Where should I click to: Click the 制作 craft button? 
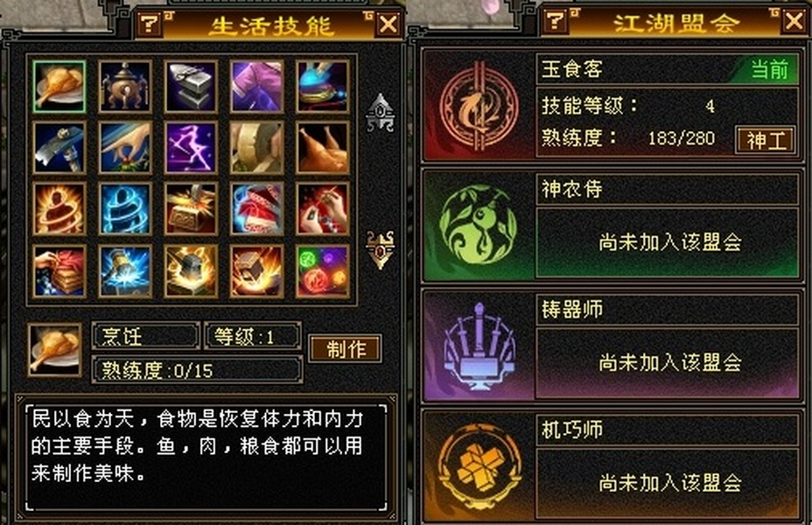click(x=346, y=349)
